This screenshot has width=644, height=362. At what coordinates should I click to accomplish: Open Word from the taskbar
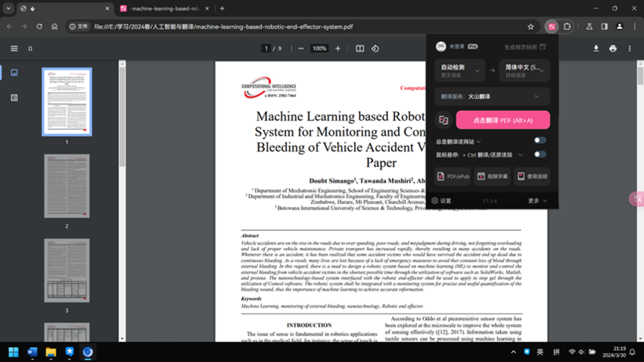32,352
